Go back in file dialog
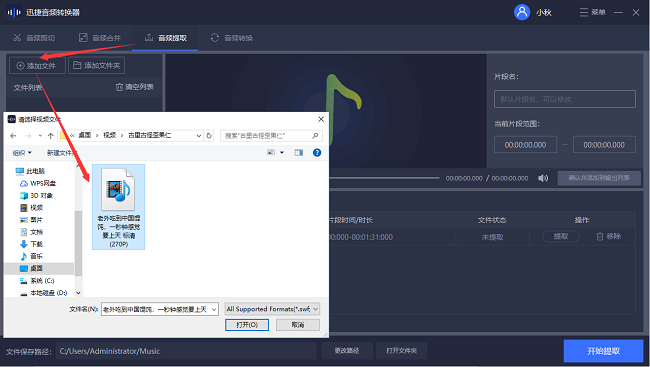 13,136
